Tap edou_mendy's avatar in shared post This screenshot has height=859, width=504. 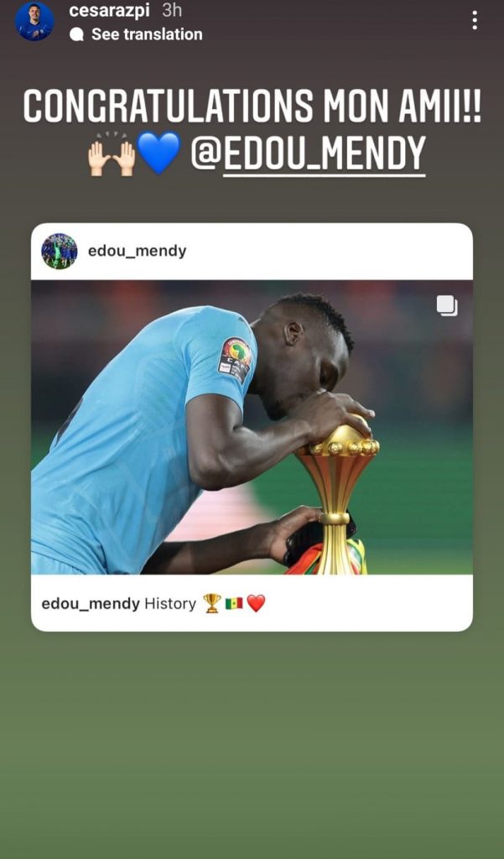pyautogui.click(x=60, y=252)
